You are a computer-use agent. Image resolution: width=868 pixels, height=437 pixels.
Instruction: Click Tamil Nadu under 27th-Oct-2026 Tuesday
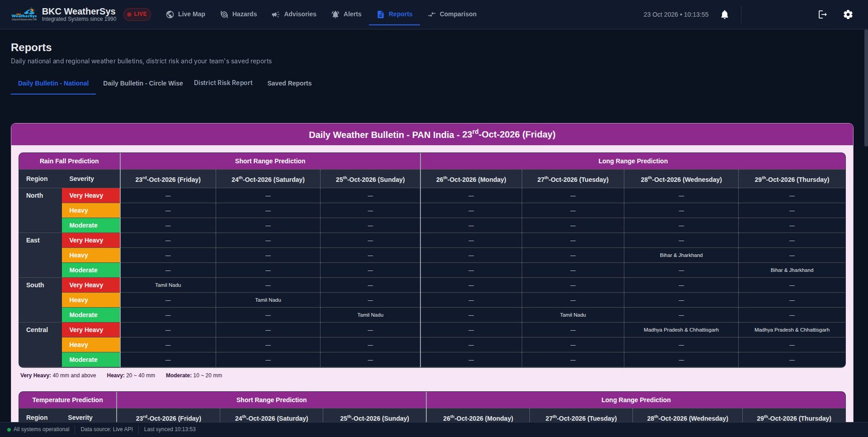click(x=573, y=315)
